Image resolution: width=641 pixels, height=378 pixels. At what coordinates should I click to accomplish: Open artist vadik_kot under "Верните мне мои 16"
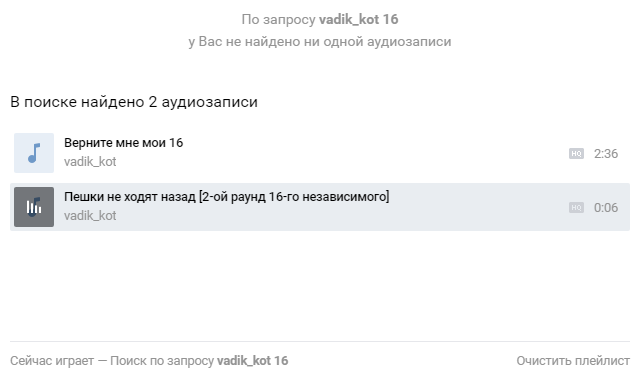(90, 161)
